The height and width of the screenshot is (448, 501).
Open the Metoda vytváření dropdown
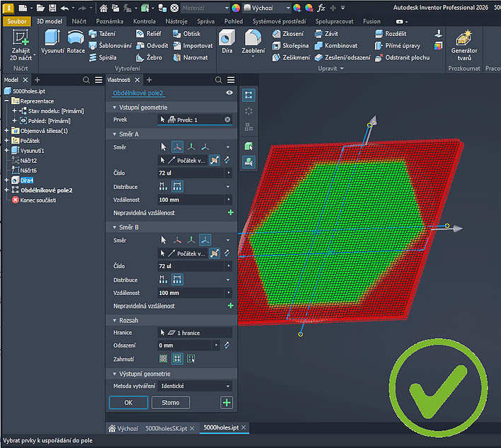click(195, 386)
